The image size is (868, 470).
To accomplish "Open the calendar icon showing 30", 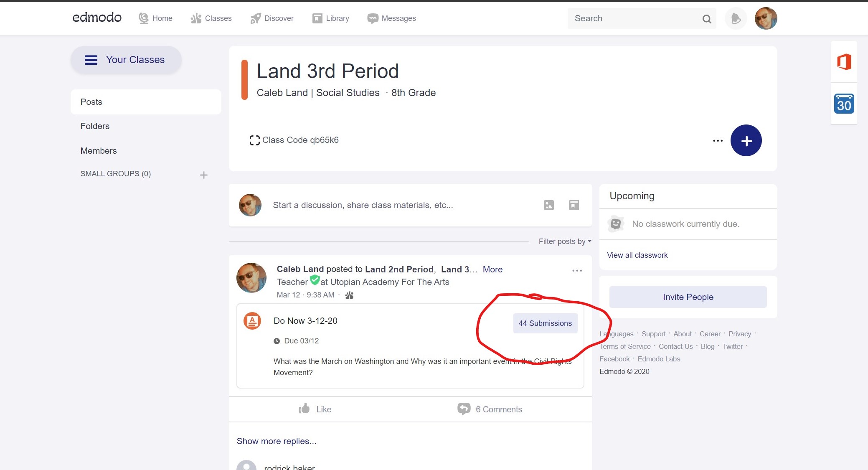I will pos(844,104).
